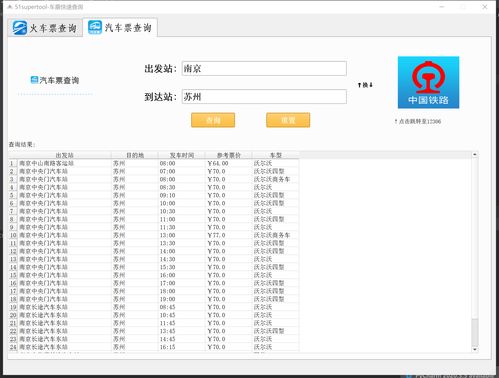This screenshot has height=378, width=499.
Task: Click the 到达站 input field containing 苏州
Action: pyautogui.click(x=264, y=97)
